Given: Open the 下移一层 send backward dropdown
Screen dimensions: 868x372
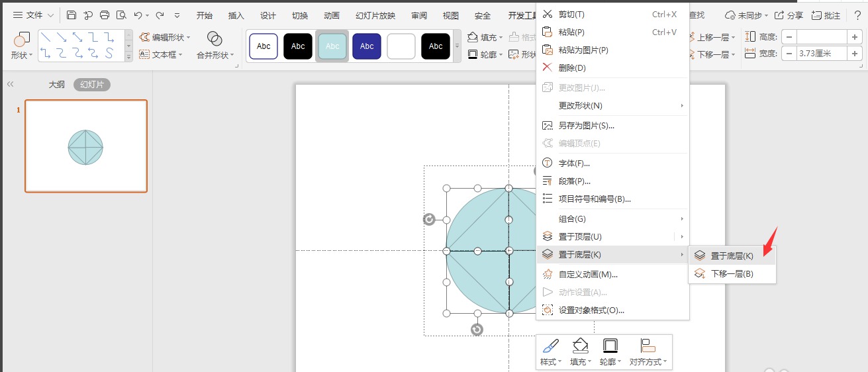Looking at the screenshot, I should [x=733, y=55].
